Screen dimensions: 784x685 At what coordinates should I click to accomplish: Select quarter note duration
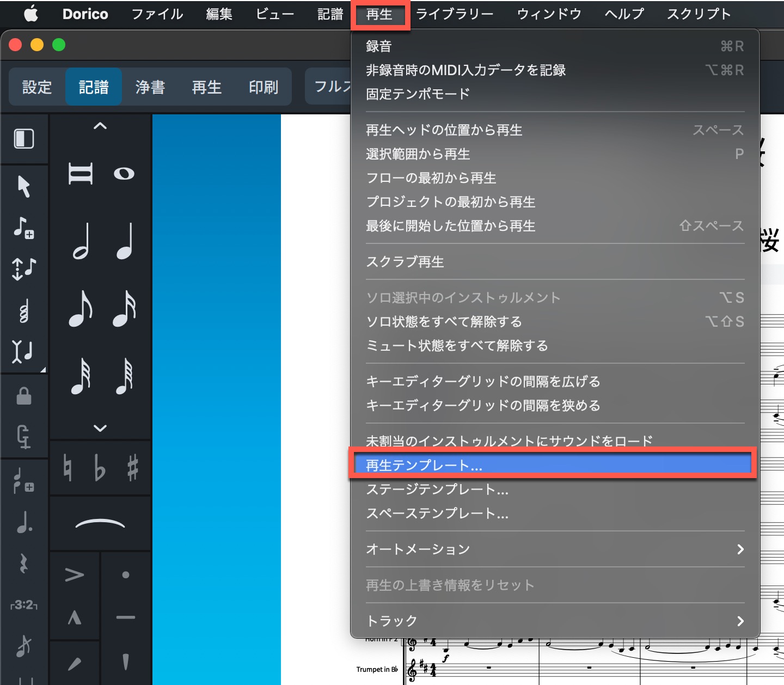point(124,241)
